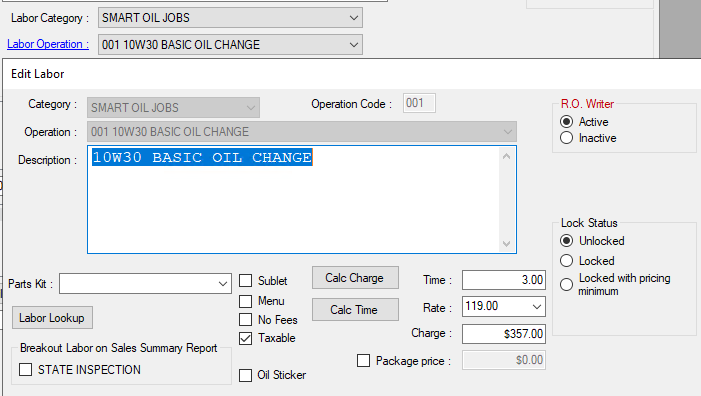Enable the No Fees checkbox
This screenshot has height=396, width=701.
[245, 320]
